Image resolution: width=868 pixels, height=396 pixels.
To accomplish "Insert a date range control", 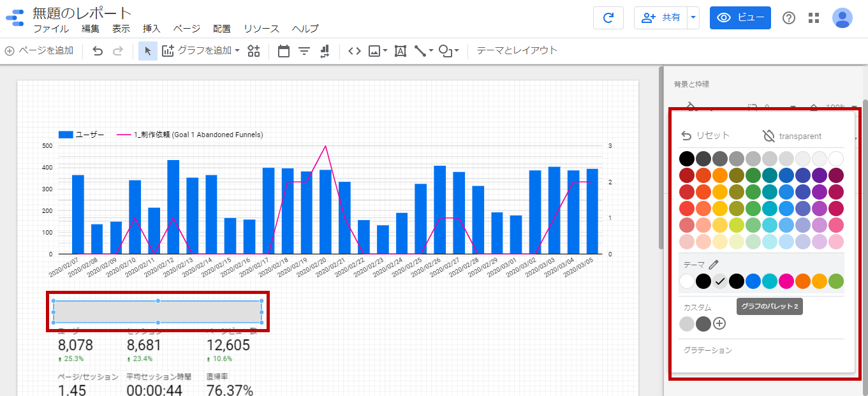I will 284,51.
